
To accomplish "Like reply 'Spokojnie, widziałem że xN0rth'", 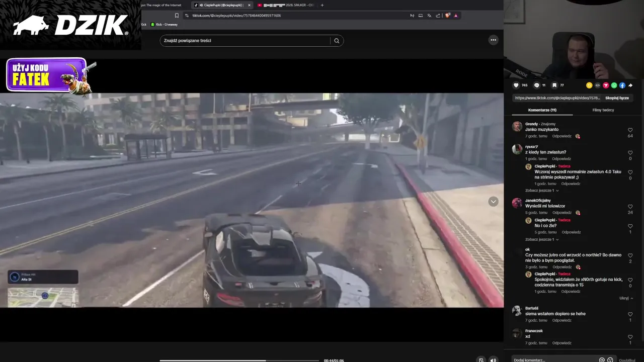I will point(630,280).
